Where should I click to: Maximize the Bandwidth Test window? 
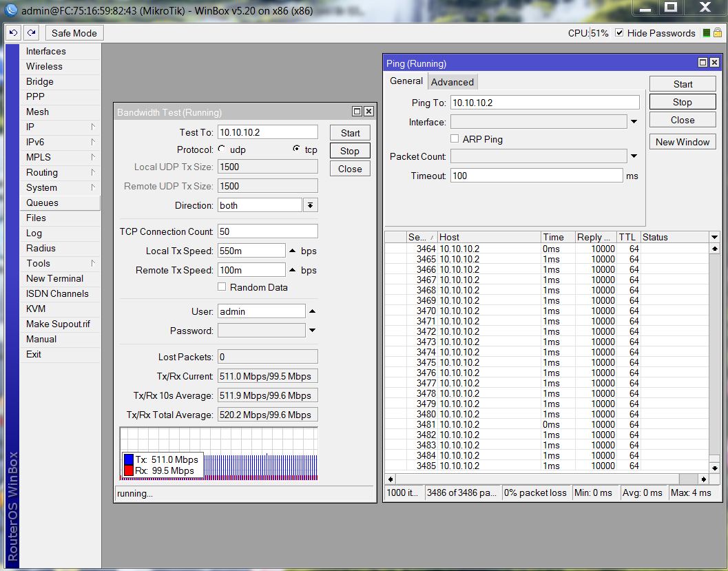tap(357, 112)
